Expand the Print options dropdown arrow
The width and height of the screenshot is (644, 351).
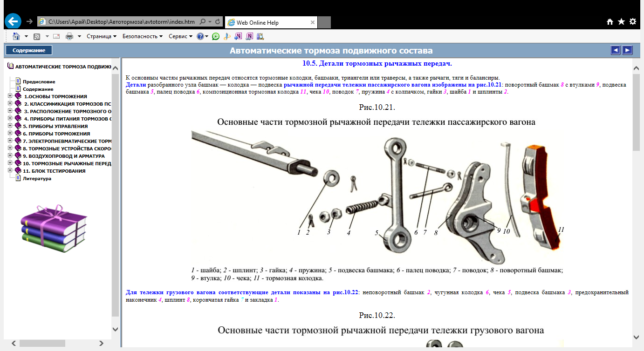79,36
